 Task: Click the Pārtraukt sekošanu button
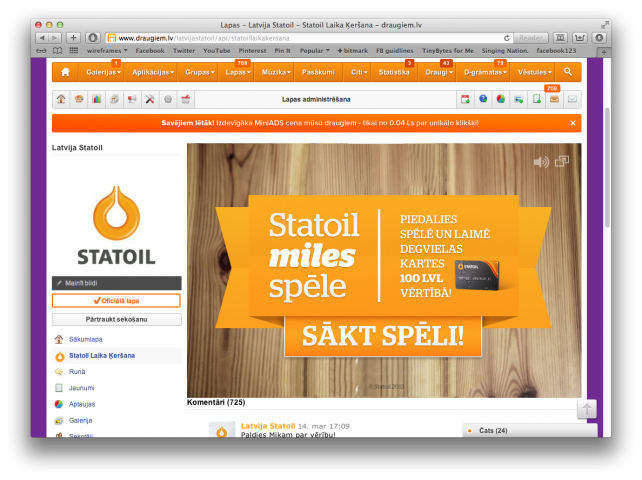[x=116, y=319]
